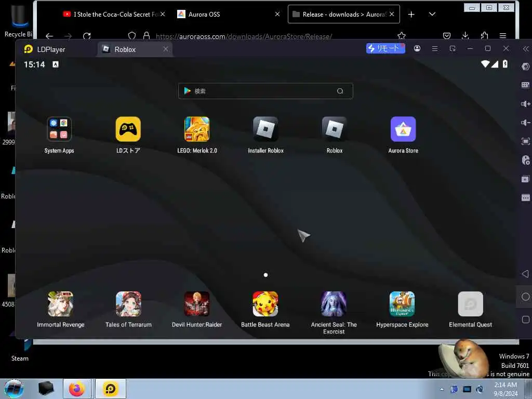Open LDPlayer hamburger menu

pos(435,48)
